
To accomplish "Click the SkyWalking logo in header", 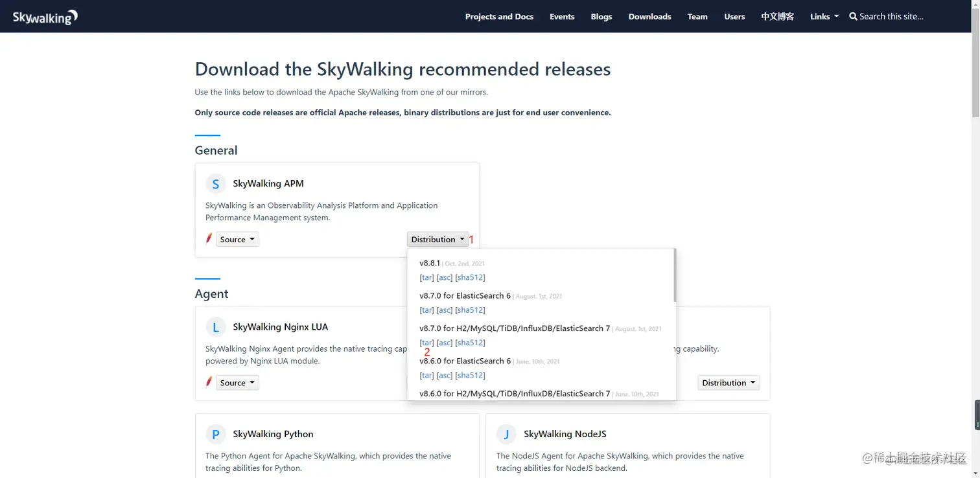I will [x=45, y=17].
